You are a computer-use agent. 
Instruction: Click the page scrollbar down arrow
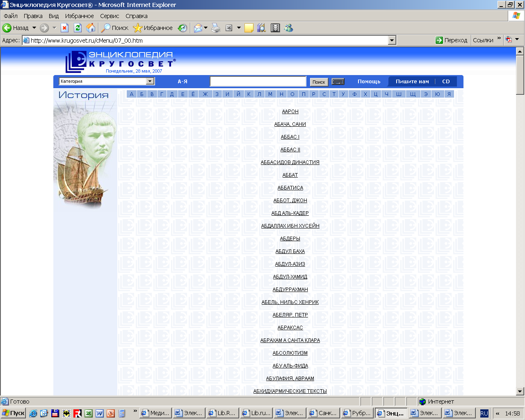tap(520, 391)
